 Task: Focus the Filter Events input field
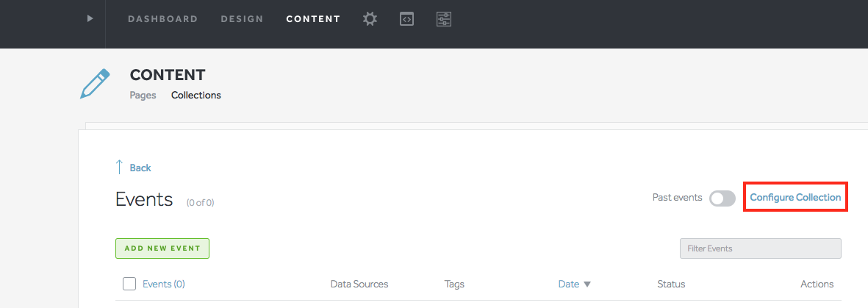point(760,248)
